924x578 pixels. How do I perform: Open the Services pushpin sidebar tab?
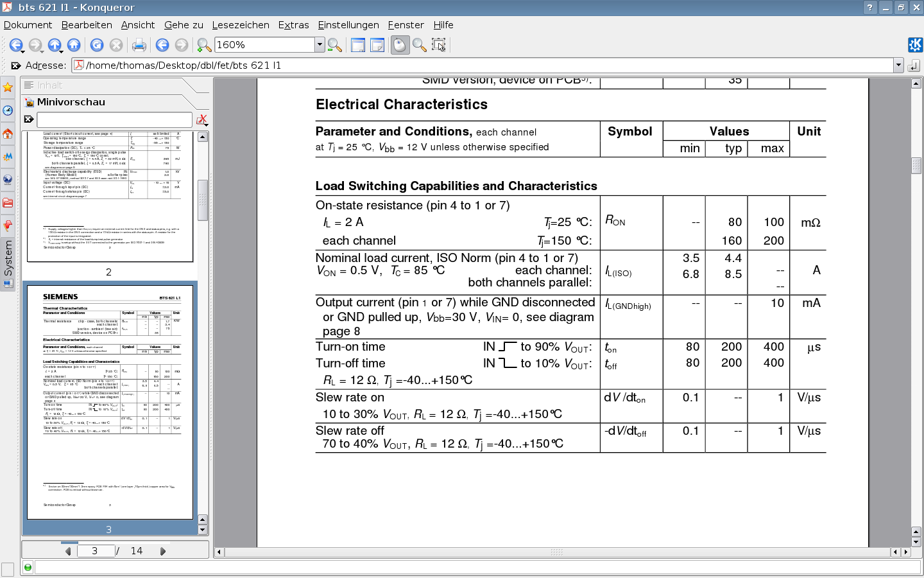coord(8,226)
